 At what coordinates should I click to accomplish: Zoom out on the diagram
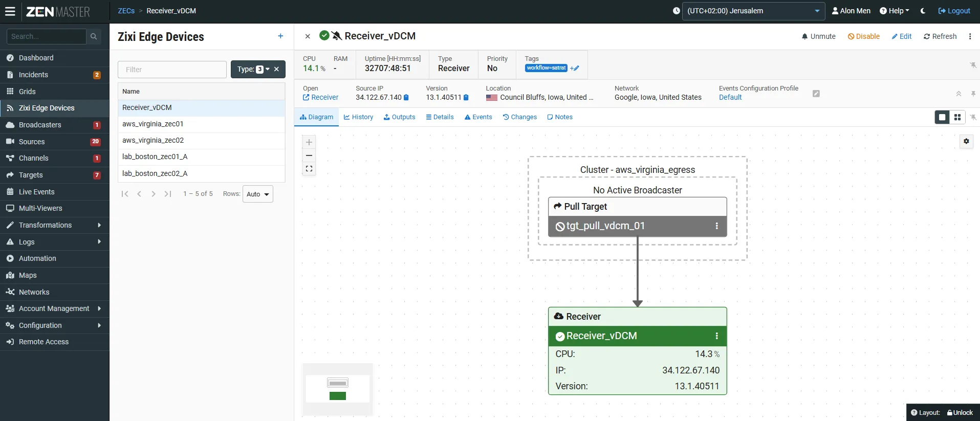pos(309,156)
